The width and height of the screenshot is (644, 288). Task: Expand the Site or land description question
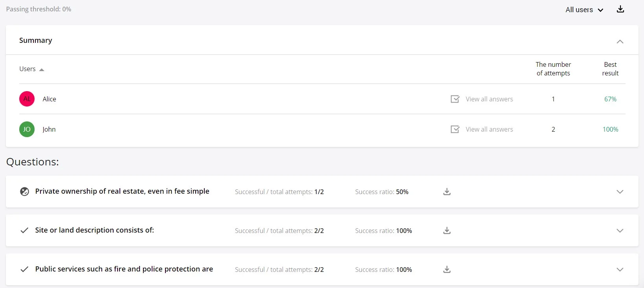tap(620, 231)
